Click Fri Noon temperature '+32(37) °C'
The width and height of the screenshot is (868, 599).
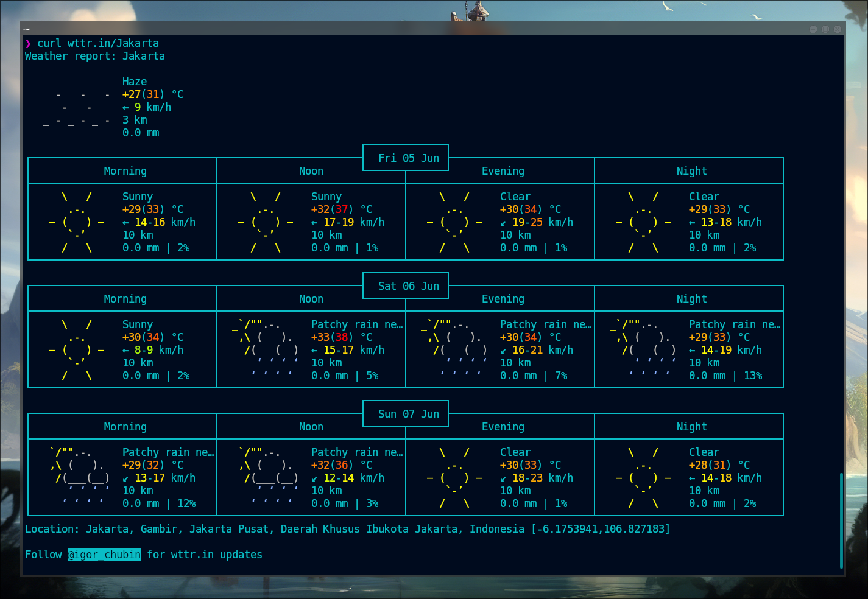(342, 209)
